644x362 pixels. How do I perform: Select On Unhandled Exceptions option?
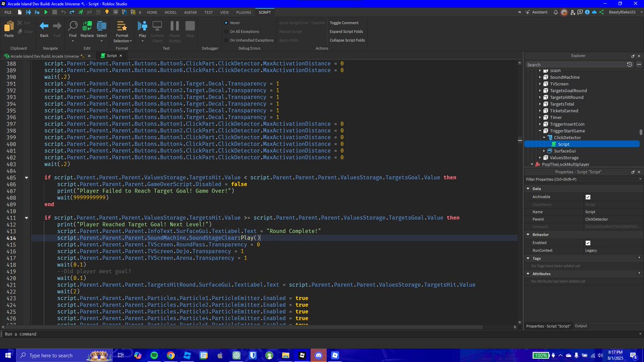248,40
